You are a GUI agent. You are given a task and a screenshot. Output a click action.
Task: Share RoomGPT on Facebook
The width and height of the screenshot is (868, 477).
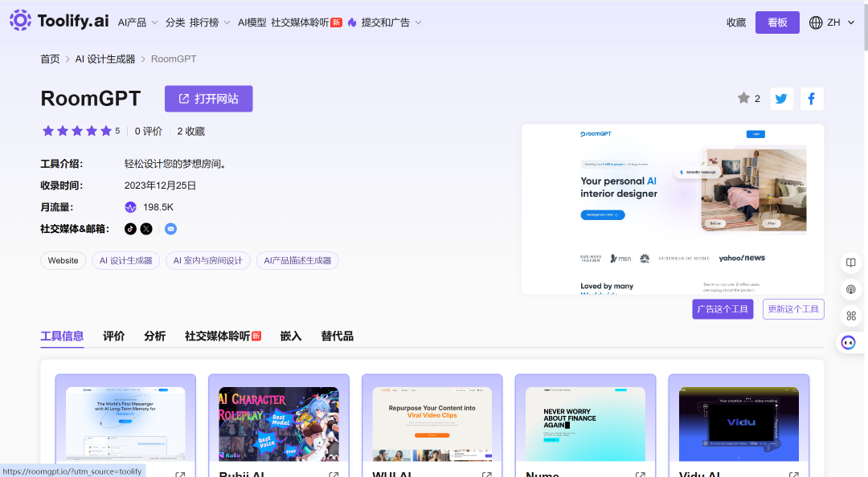click(x=812, y=99)
